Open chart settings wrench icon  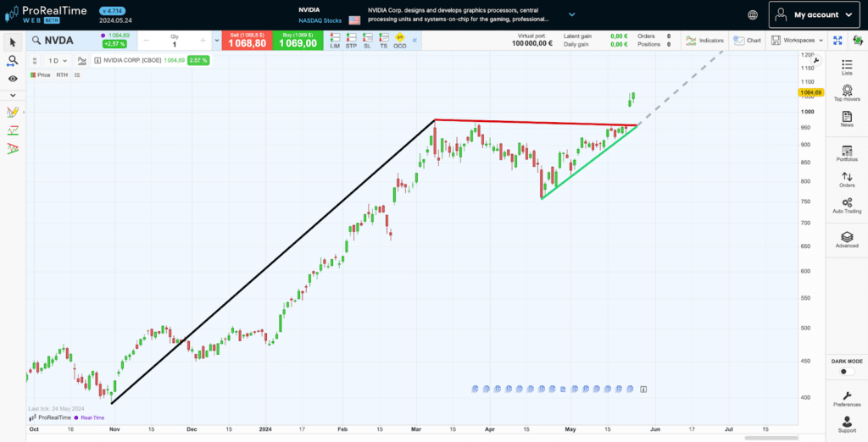coord(815,61)
